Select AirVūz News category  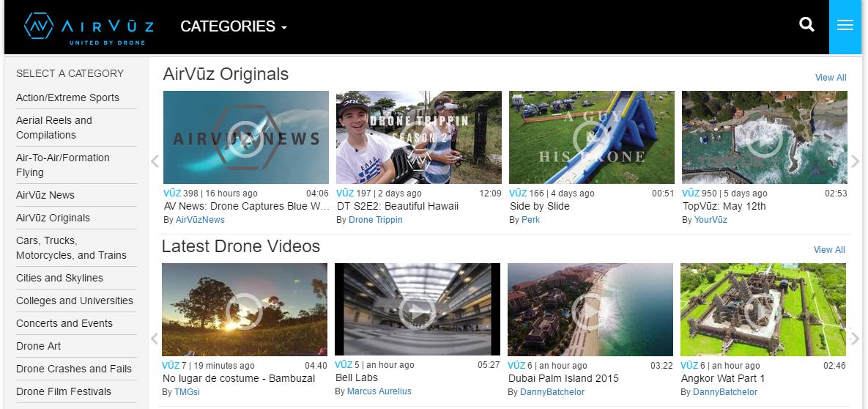(x=45, y=195)
